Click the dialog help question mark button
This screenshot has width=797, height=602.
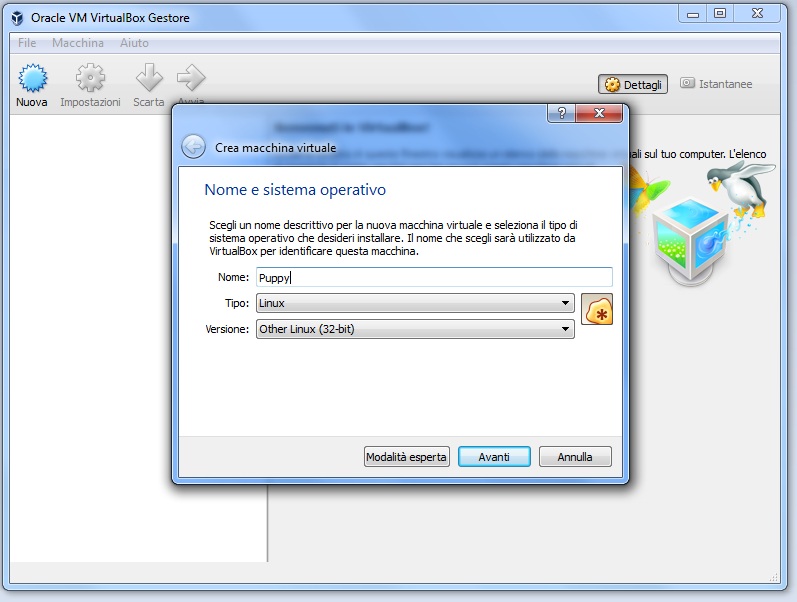coord(561,113)
